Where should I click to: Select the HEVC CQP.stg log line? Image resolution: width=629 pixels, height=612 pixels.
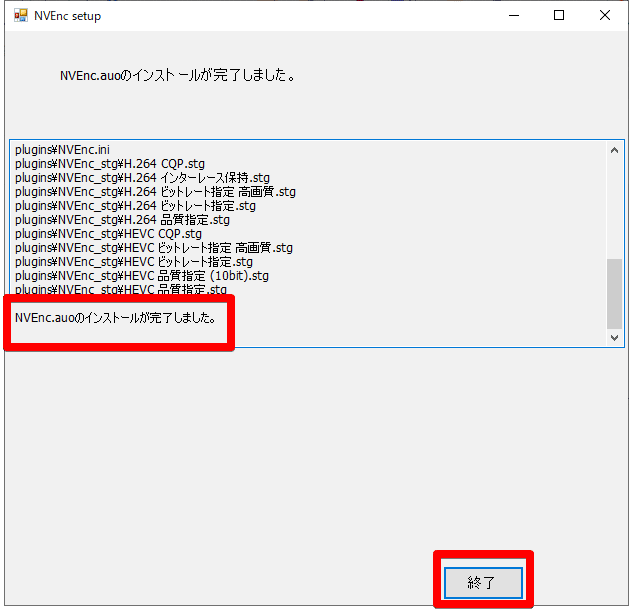coord(108,234)
